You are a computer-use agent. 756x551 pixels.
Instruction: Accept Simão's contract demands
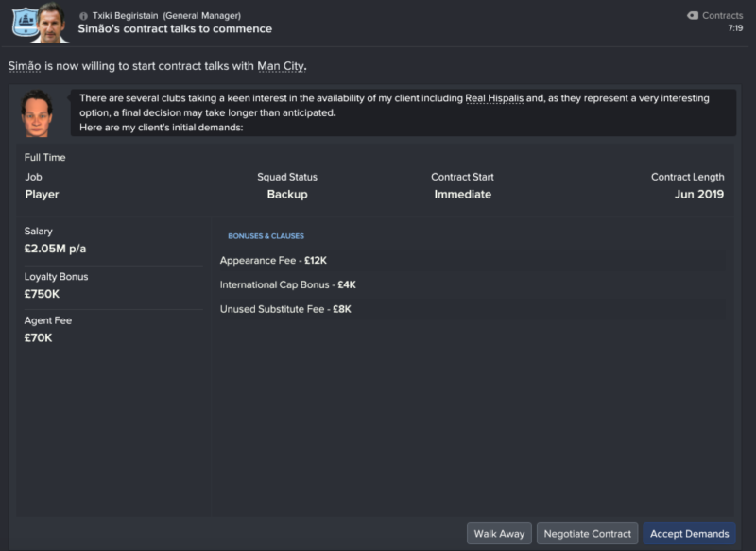pos(690,533)
